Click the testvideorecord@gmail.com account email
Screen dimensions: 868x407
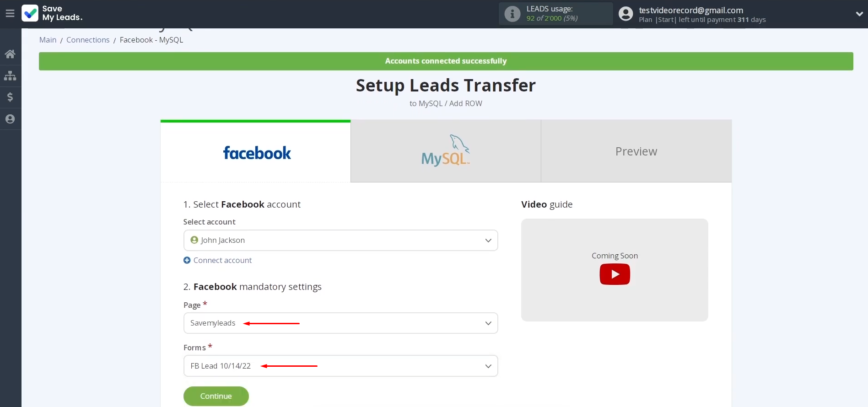click(691, 10)
